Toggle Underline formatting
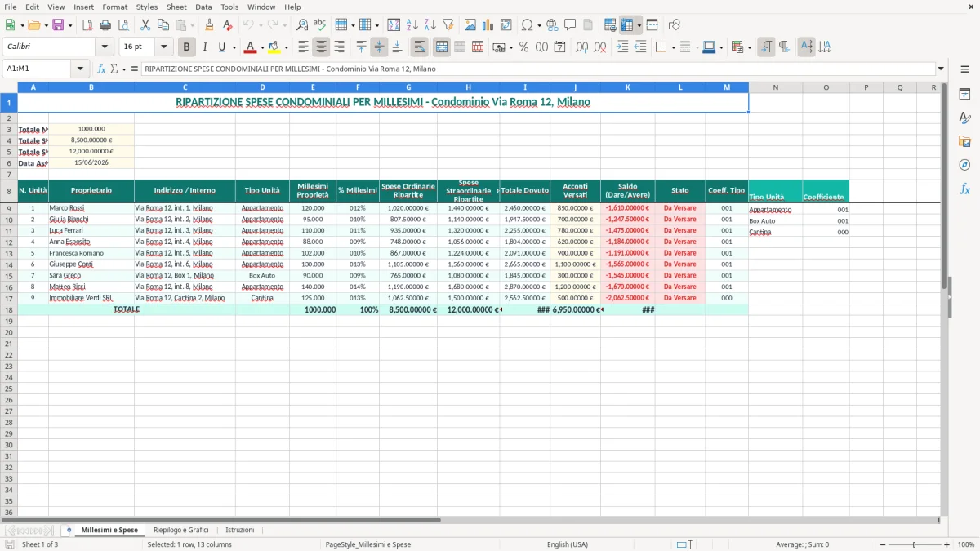Screen dimensions: 980x551 pos(221,47)
